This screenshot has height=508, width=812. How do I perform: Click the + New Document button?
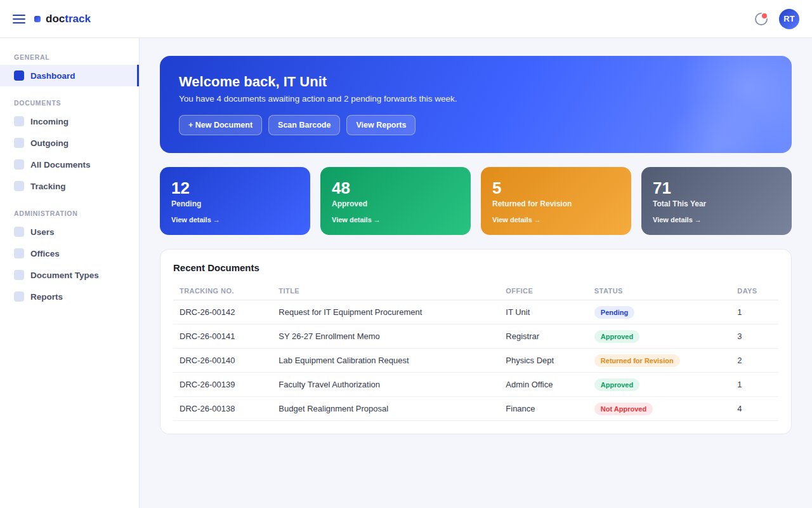tap(220, 125)
